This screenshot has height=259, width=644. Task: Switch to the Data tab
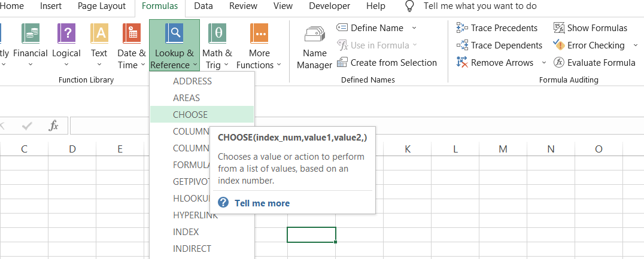point(203,6)
